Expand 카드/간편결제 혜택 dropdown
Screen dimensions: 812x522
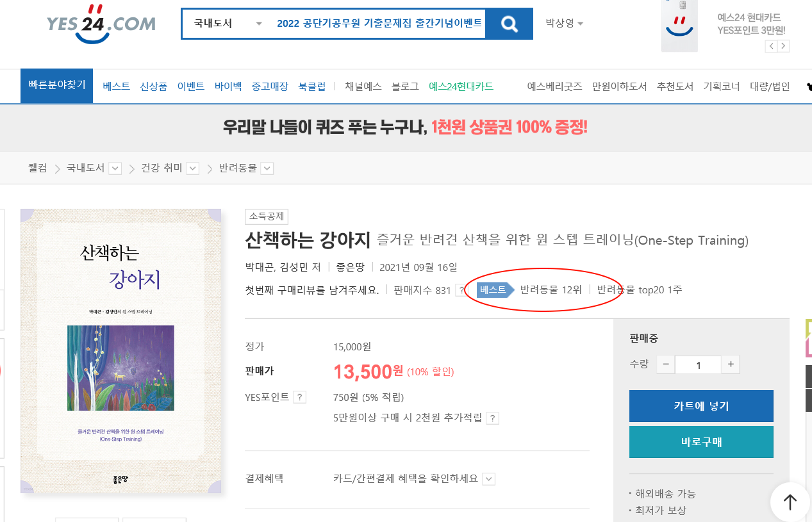(x=489, y=479)
